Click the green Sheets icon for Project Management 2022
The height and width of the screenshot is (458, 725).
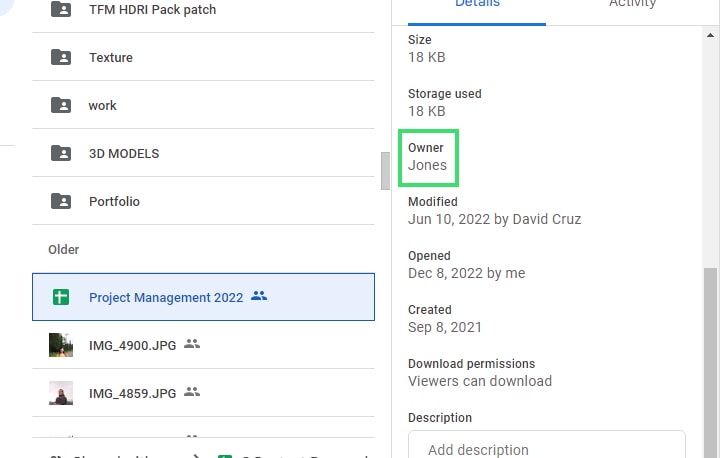(x=61, y=297)
